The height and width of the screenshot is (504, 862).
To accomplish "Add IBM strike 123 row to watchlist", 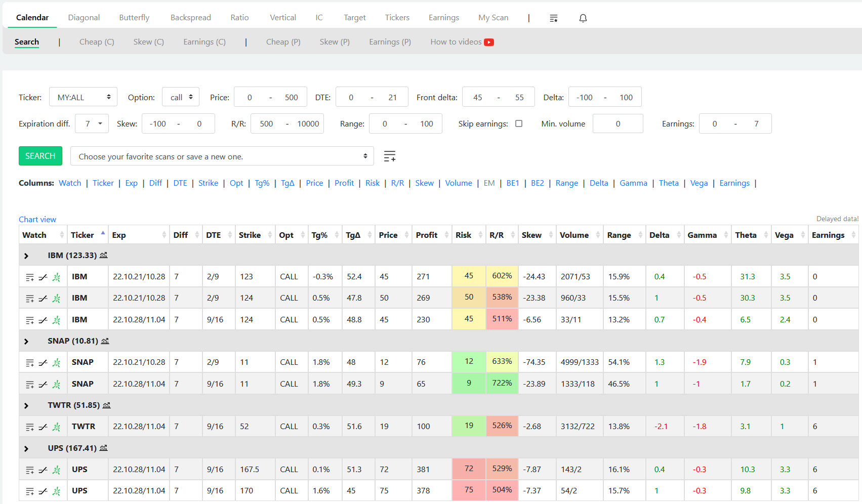I will (30, 277).
